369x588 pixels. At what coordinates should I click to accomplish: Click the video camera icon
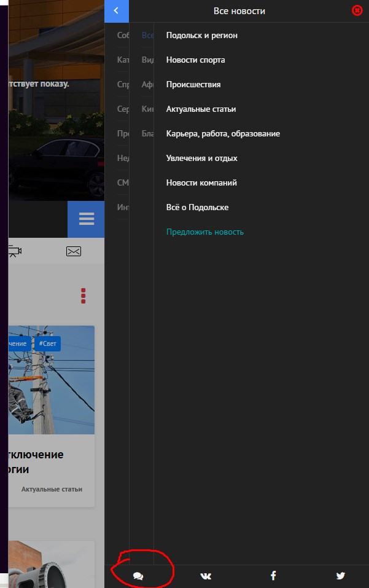(x=14, y=251)
